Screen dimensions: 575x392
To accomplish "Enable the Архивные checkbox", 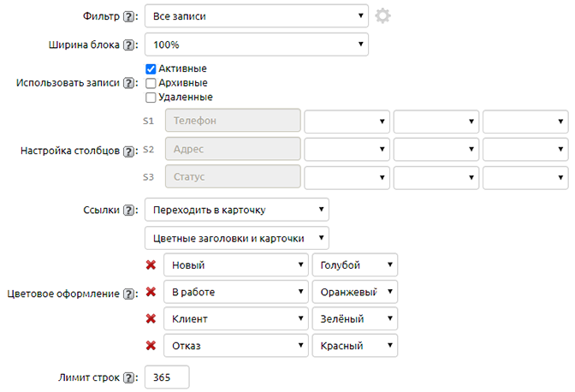I will [151, 83].
